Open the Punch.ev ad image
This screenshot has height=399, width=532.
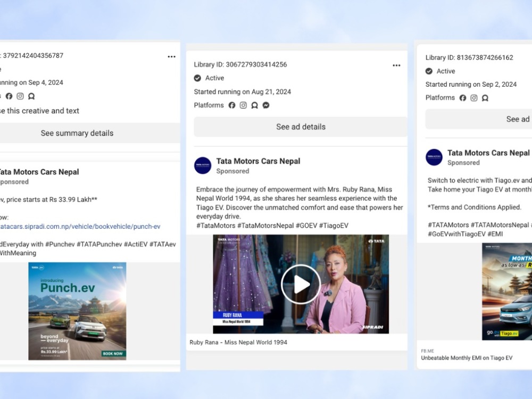[x=77, y=311]
